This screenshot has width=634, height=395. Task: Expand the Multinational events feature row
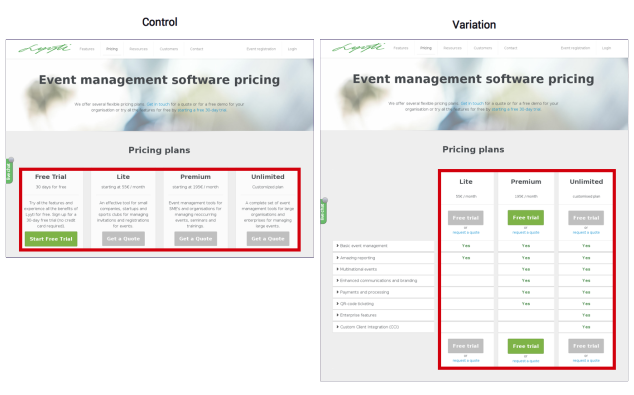click(x=383, y=269)
